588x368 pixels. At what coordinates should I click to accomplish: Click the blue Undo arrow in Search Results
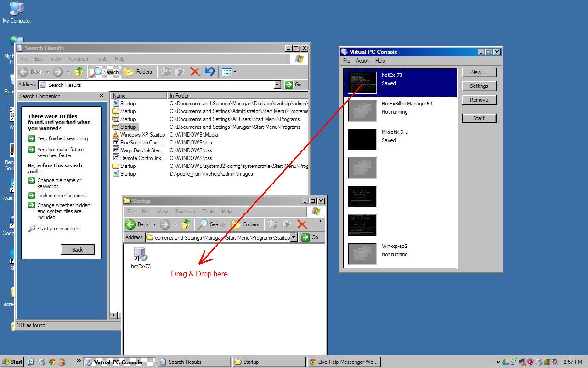tap(209, 72)
